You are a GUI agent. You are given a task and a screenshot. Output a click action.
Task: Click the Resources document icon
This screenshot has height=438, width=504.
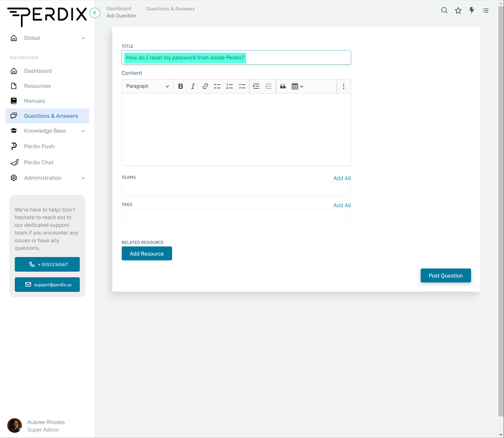click(x=14, y=86)
